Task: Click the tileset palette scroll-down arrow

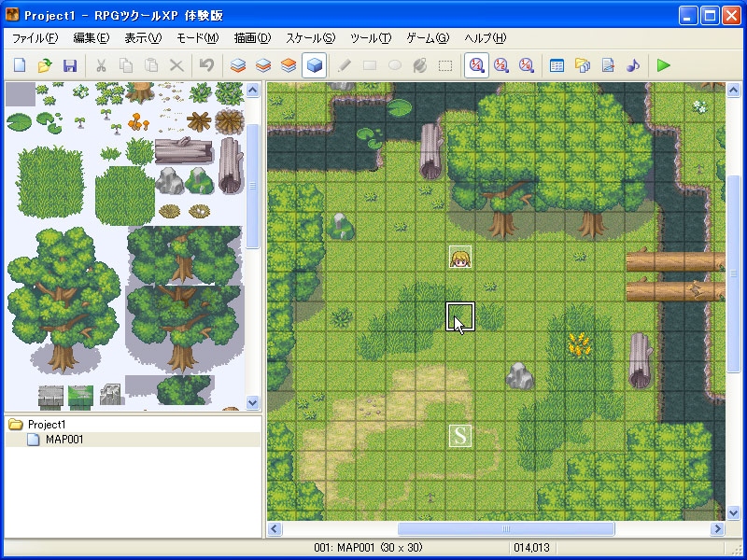Action: 252,402
